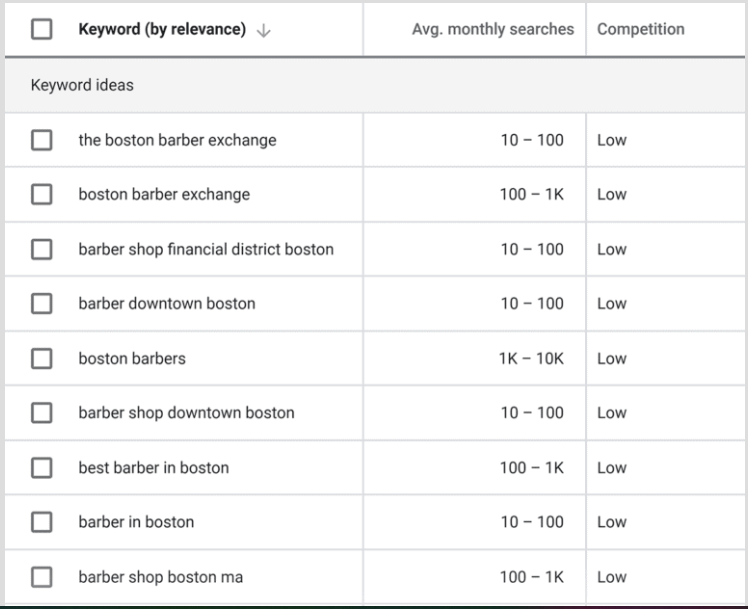
Task: Select checkbox next to 'barber shop boston ma'
Action: (42, 577)
